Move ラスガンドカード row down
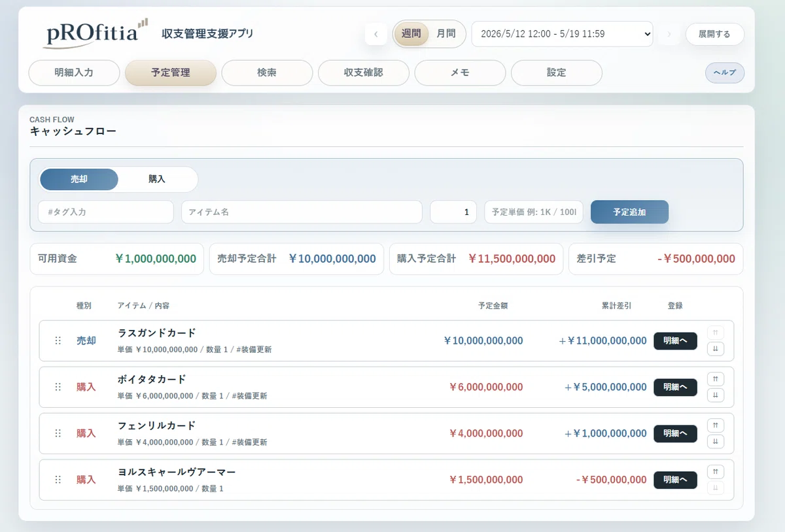 pyautogui.click(x=716, y=349)
